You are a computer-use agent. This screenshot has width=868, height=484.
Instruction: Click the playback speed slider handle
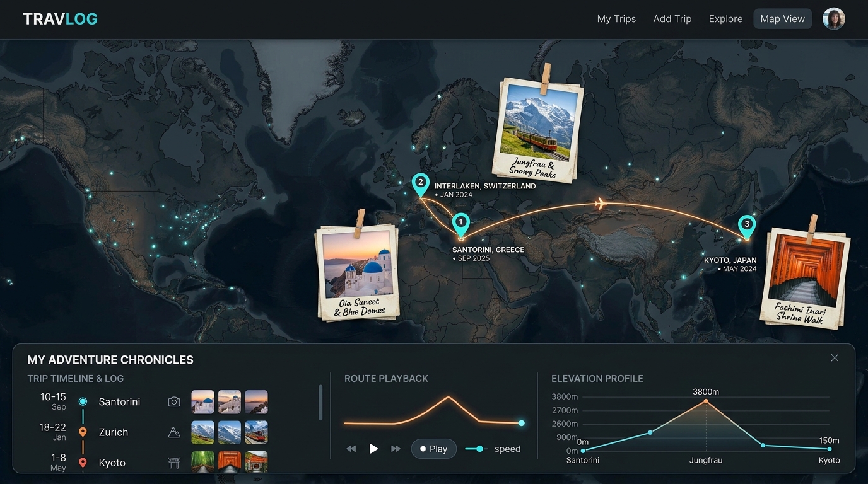480,449
